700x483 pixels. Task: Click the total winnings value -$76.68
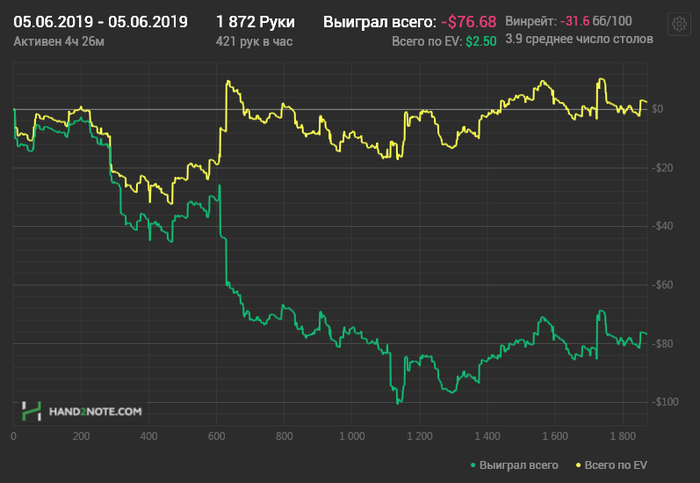pos(469,22)
